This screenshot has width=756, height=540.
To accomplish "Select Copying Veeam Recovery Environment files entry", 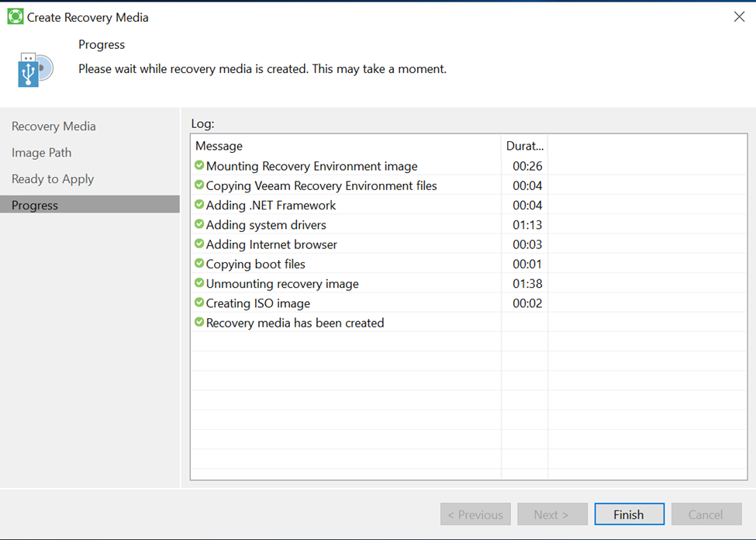I will click(x=321, y=185).
